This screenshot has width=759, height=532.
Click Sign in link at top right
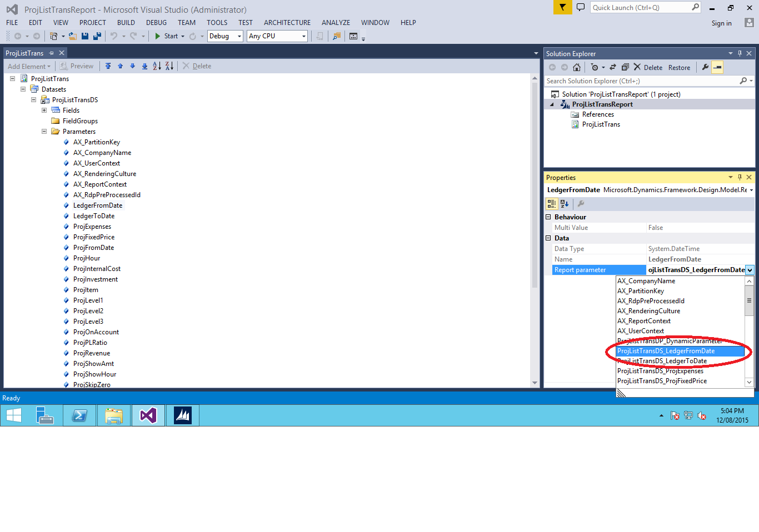pos(721,23)
